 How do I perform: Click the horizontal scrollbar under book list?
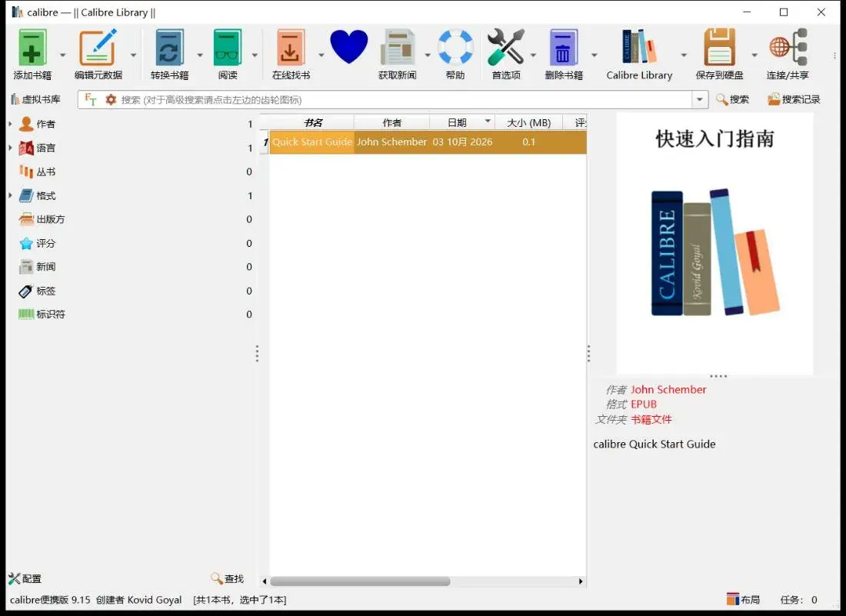click(x=360, y=581)
